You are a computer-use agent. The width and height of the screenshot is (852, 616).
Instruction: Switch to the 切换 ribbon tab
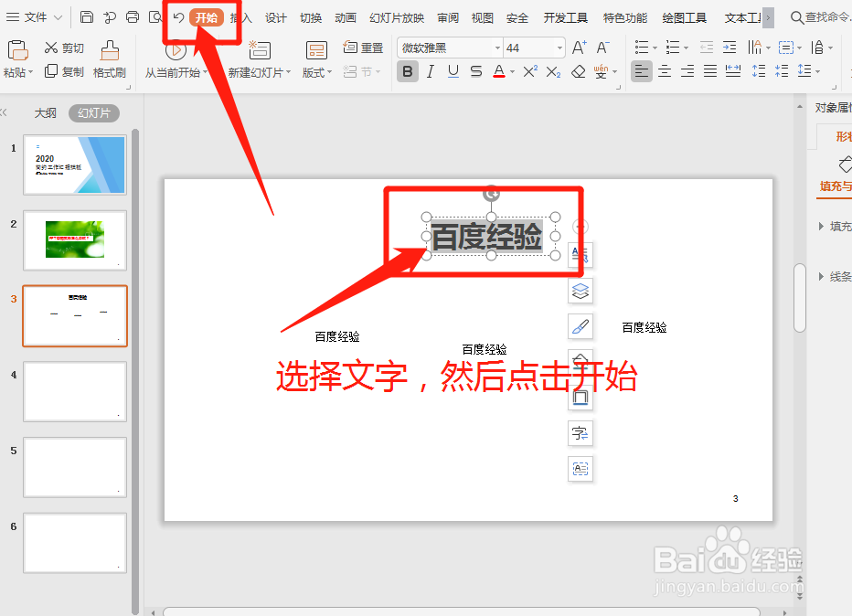(311, 18)
